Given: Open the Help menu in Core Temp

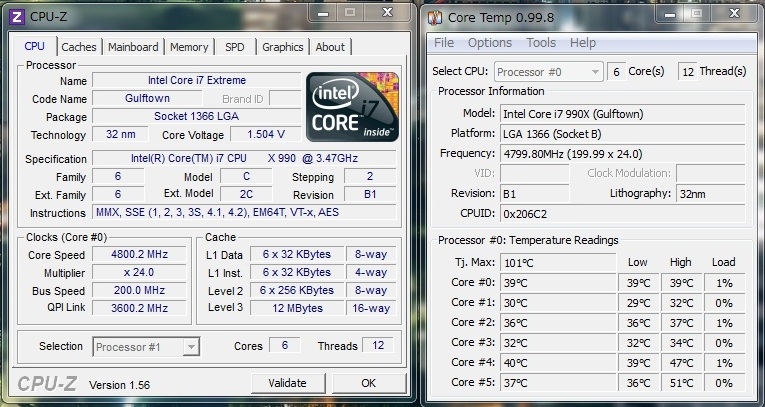Looking at the screenshot, I should 583,43.
